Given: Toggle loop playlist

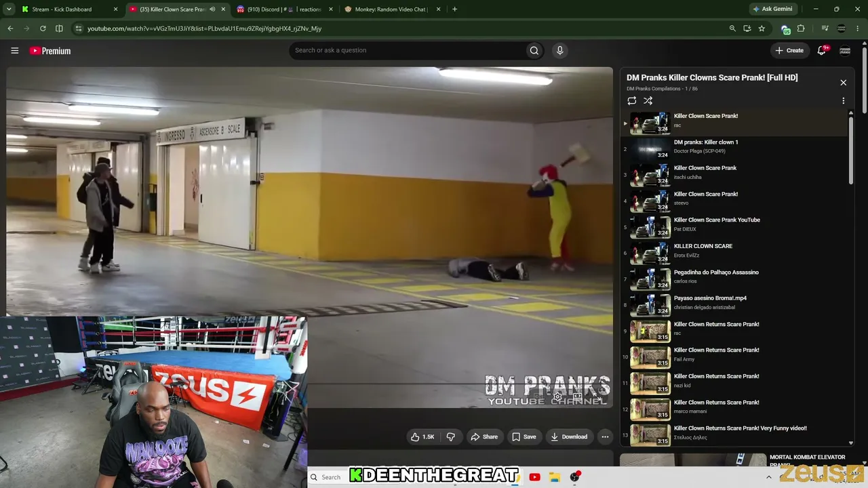Looking at the screenshot, I should pos(631,101).
